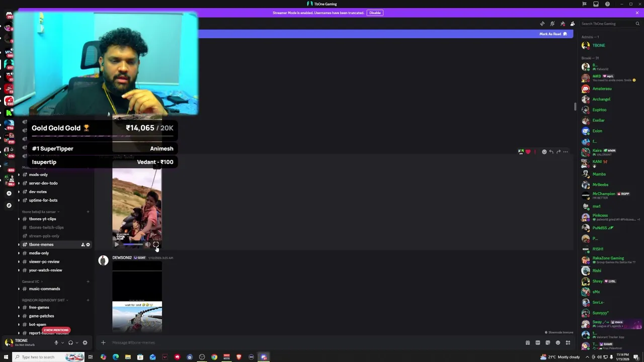Add a Server plus icon
The width and height of the screenshot is (644, 362).
(9, 193)
